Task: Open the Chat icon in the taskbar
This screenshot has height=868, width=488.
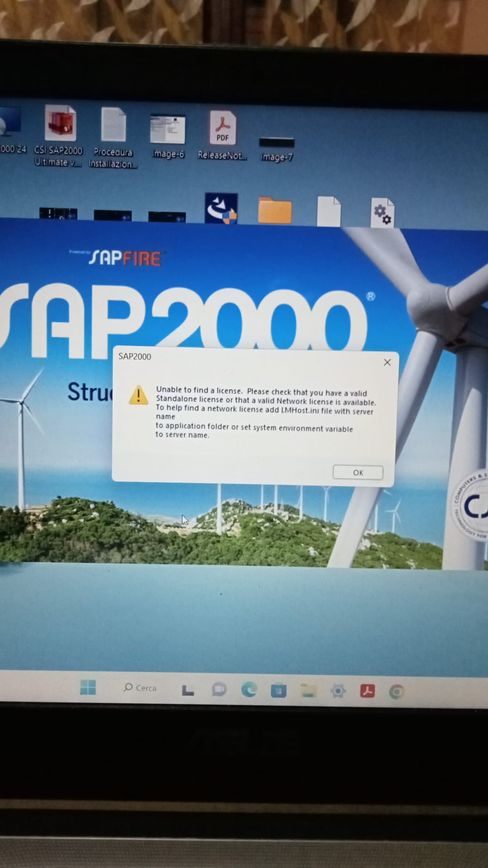Action: click(x=219, y=689)
